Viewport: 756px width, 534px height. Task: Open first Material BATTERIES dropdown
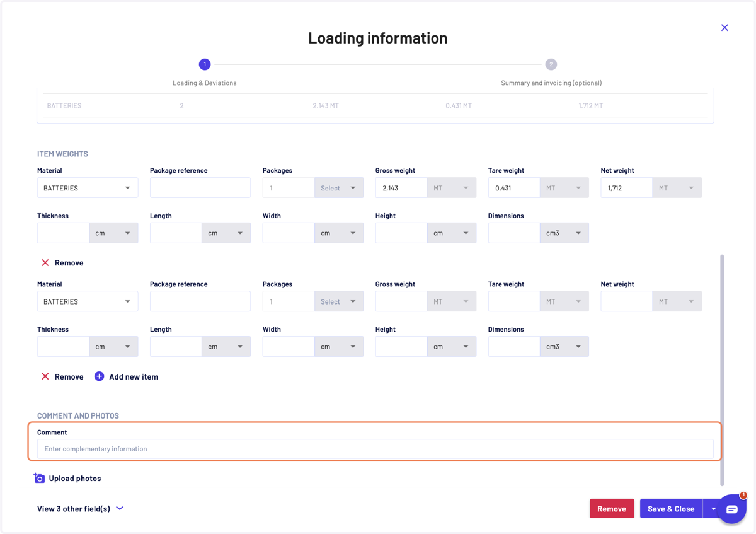point(88,188)
